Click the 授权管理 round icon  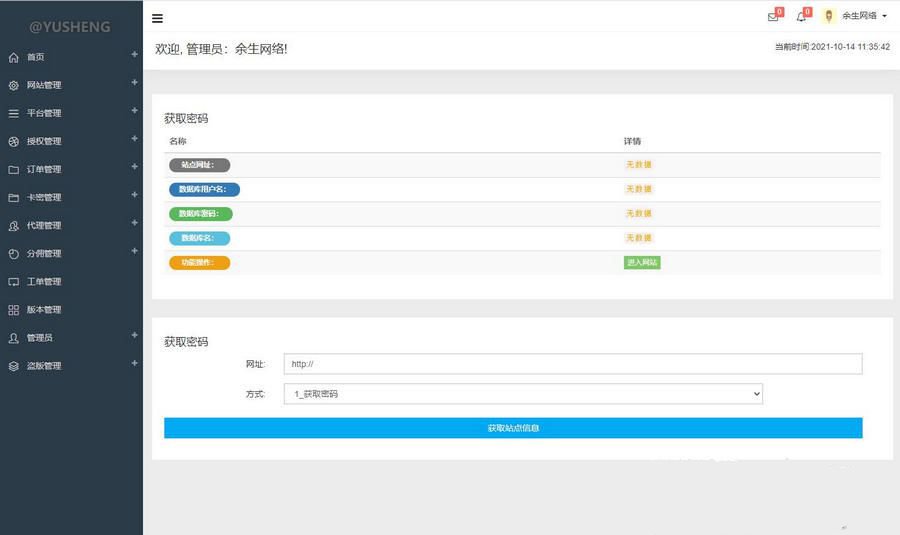(14, 142)
